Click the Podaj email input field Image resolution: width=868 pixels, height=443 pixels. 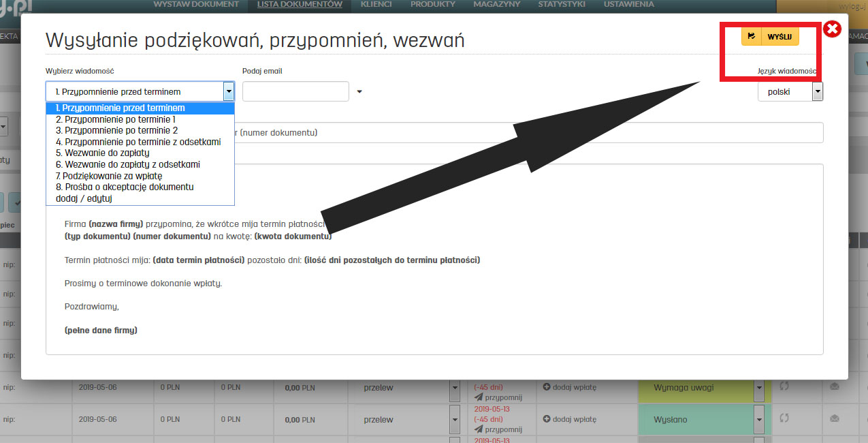tap(295, 91)
